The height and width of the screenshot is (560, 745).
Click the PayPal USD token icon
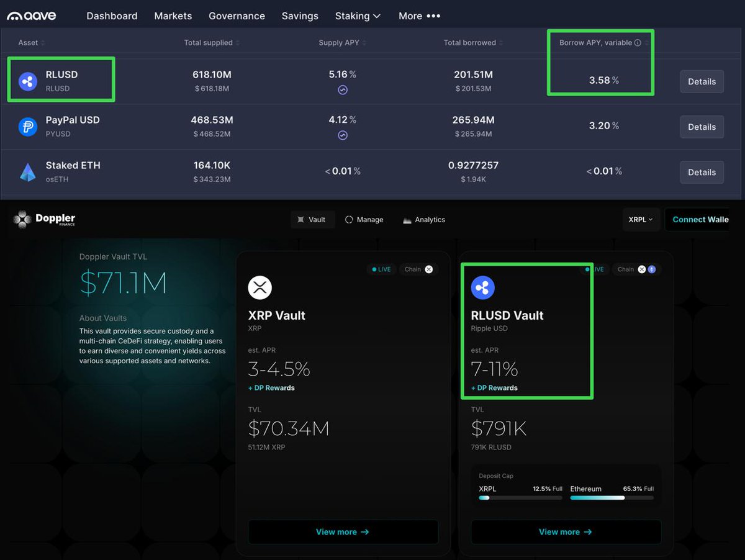28,127
